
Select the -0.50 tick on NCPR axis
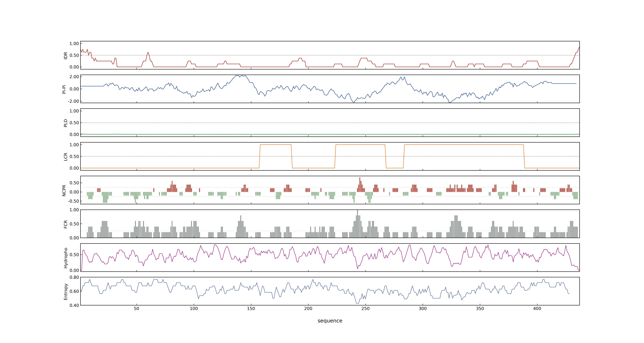(x=73, y=201)
